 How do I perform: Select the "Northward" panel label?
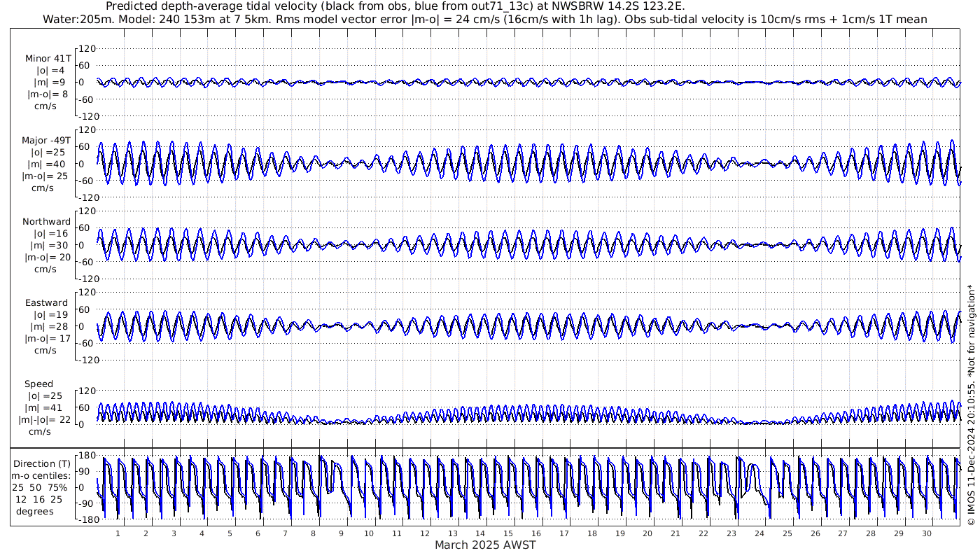46,222
